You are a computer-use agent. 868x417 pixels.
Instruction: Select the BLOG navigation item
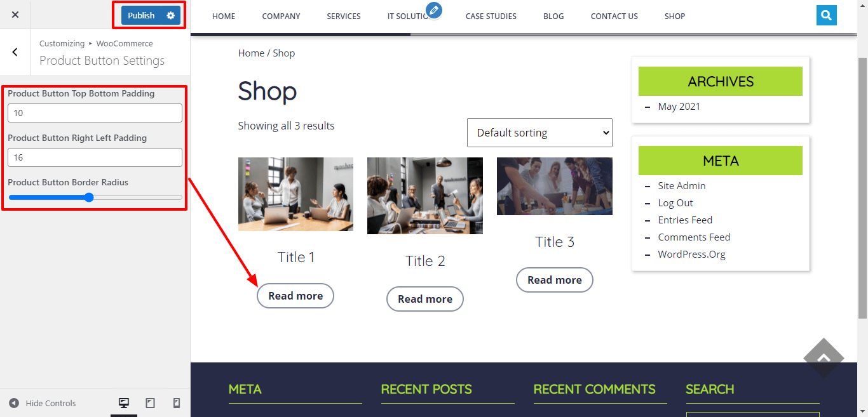[x=553, y=16]
